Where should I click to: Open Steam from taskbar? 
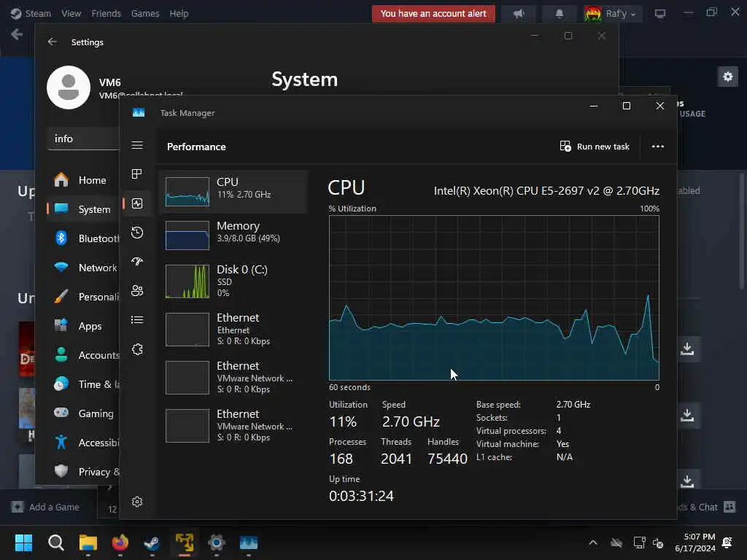152,542
